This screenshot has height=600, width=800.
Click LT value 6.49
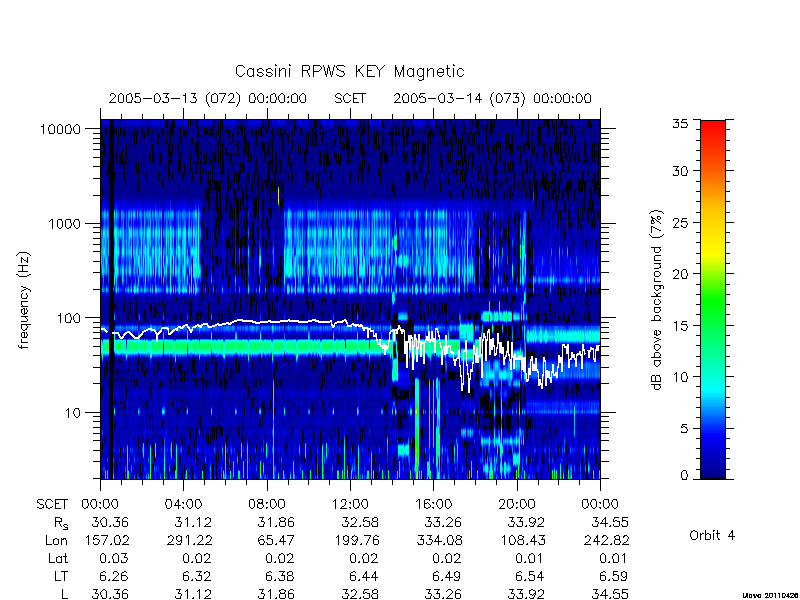449,576
